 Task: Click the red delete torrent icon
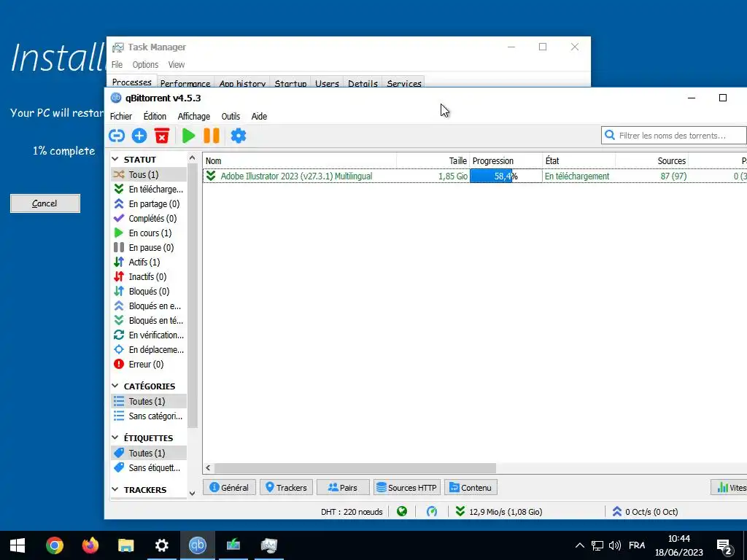coord(162,136)
